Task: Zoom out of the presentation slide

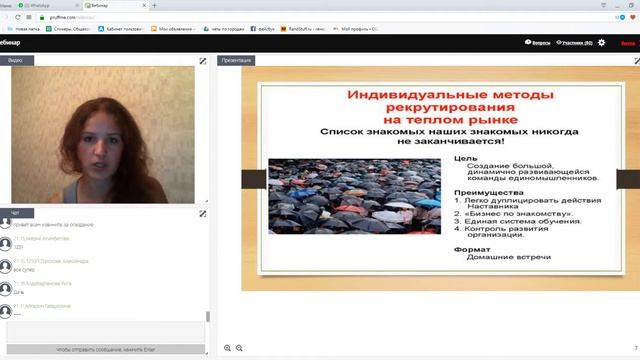Action: (239, 348)
